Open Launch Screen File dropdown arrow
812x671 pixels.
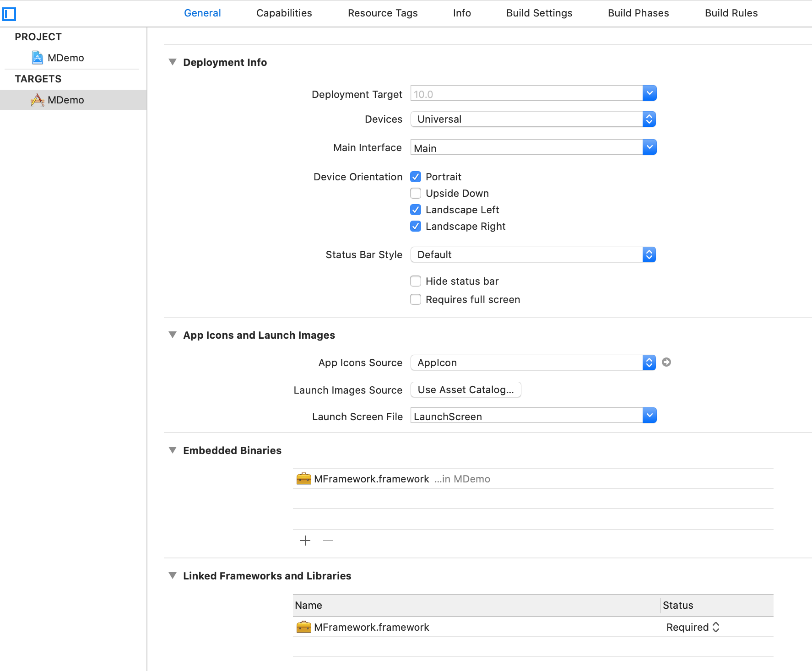point(650,416)
